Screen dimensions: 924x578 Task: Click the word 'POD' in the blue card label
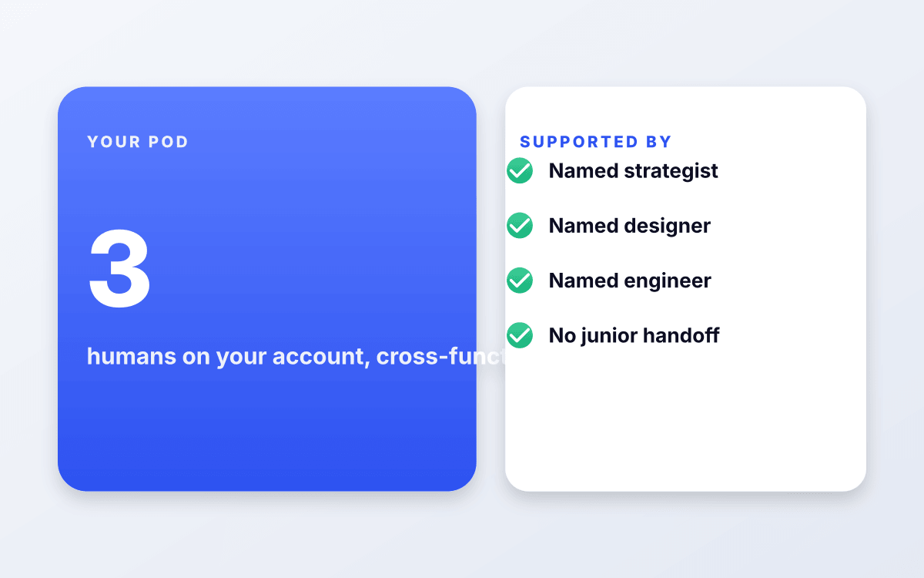[169, 142]
